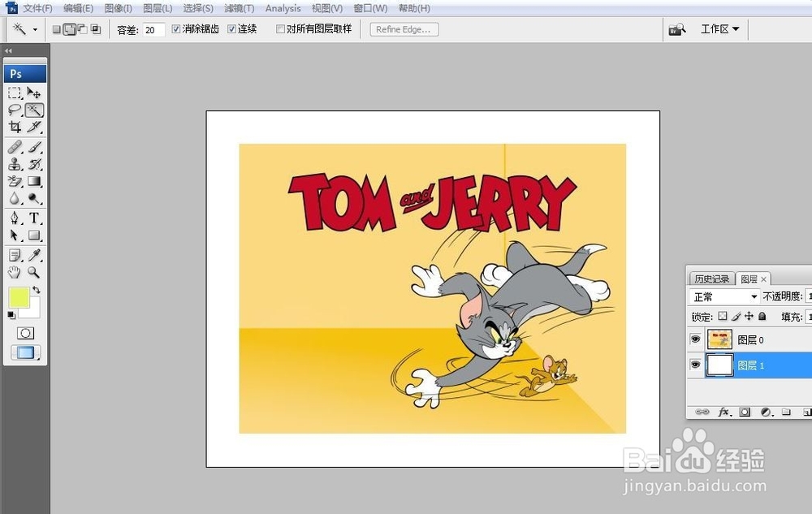812x514 pixels.
Task: Open the 文件(F) menu
Action: click(38, 8)
